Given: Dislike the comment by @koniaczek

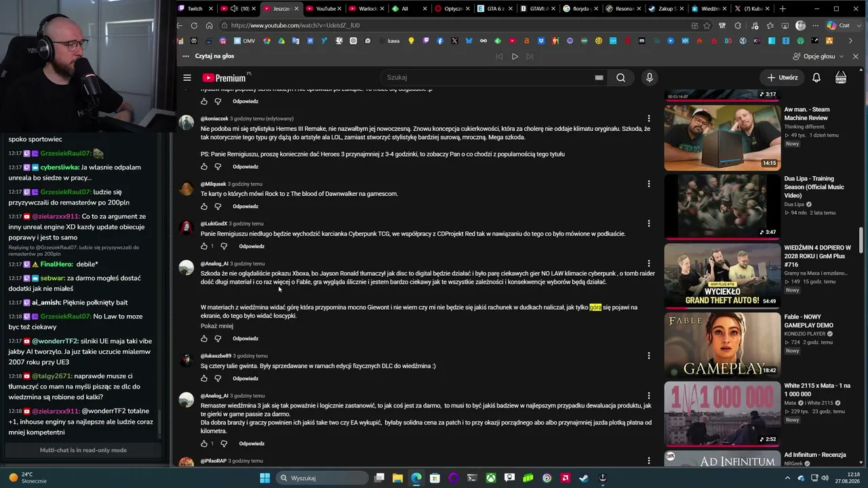Looking at the screenshot, I should 218,167.
